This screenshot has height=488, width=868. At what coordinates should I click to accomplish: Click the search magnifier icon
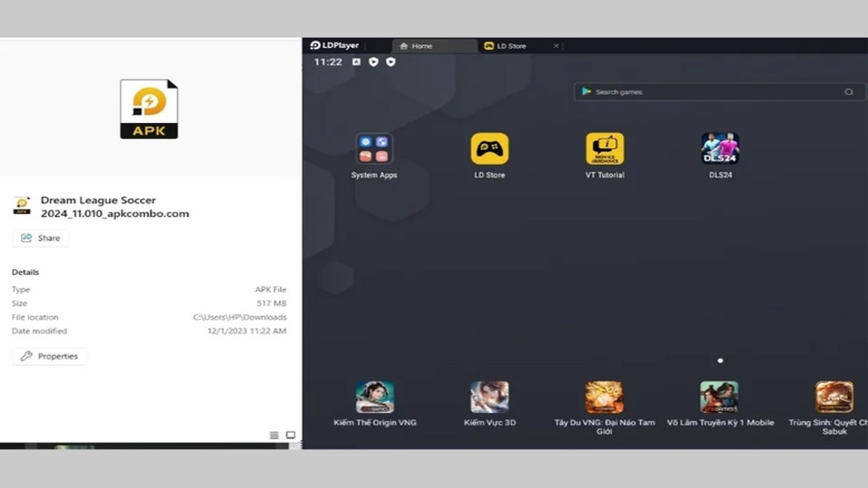(x=849, y=92)
